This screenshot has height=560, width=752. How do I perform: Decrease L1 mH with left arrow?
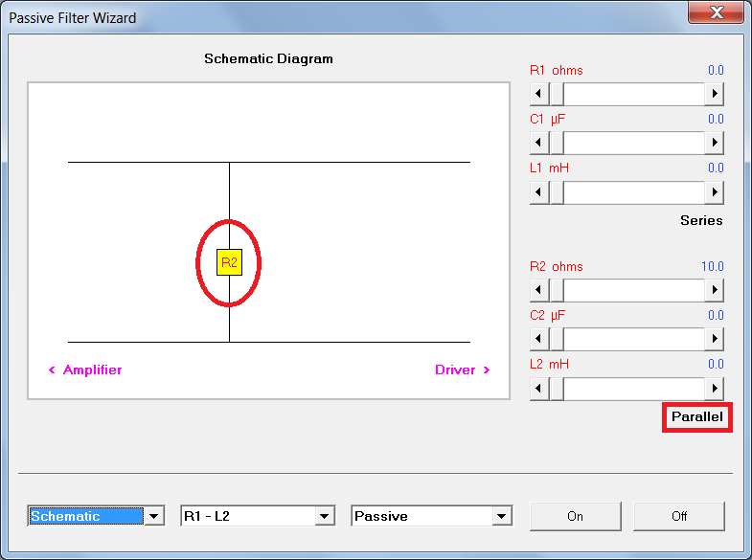tap(539, 192)
